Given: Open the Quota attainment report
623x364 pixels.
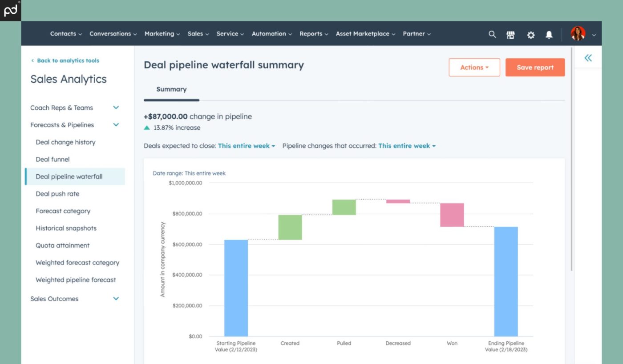Looking at the screenshot, I should point(62,245).
